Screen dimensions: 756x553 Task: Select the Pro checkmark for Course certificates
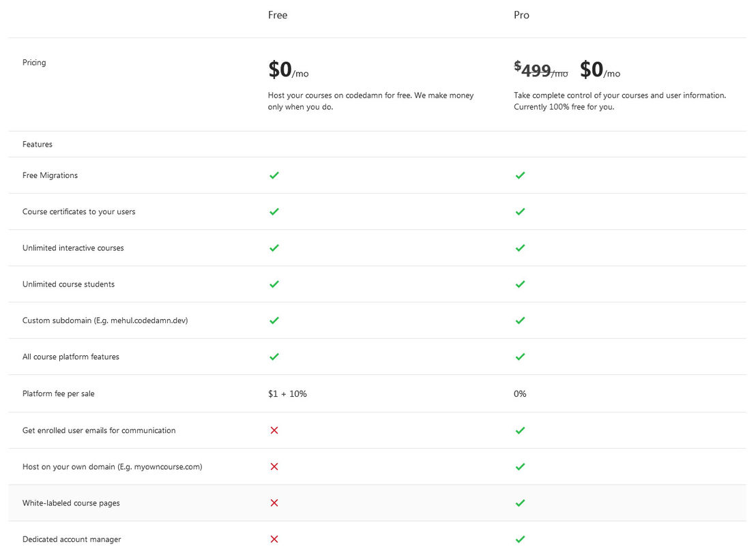(520, 211)
